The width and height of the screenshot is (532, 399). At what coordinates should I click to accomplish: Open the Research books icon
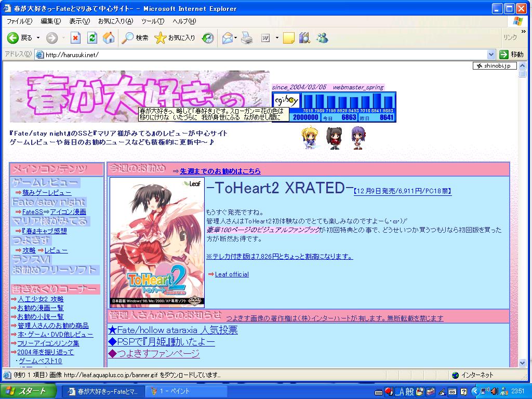click(304, 37)
